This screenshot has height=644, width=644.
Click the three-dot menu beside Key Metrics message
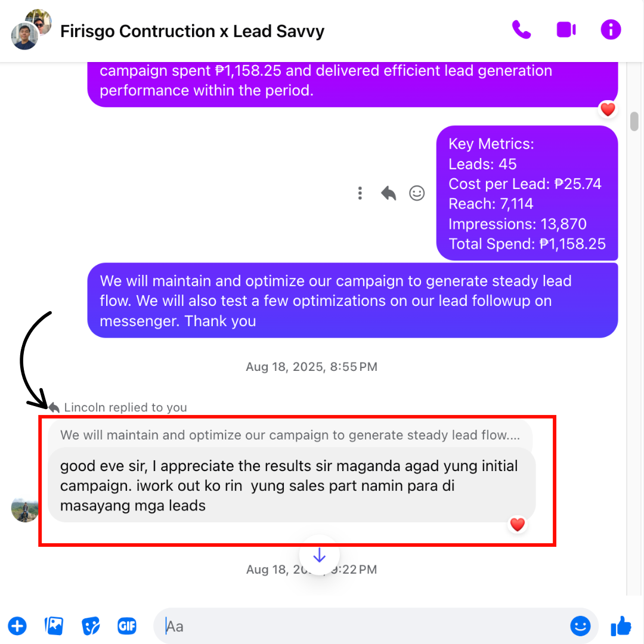pos(360,193)
